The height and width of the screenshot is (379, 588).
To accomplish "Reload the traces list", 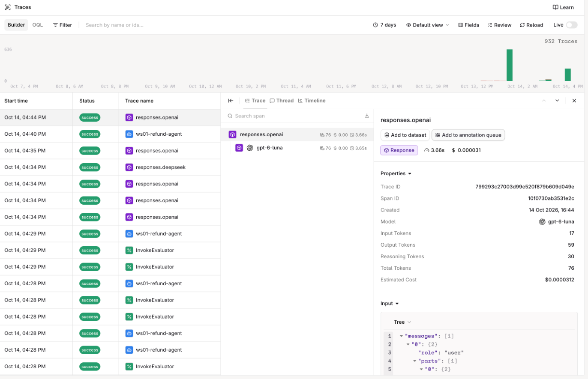I will click(x=531, y=25).
